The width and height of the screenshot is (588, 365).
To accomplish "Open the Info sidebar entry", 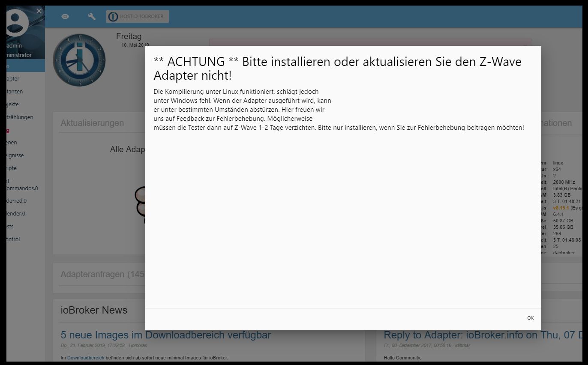I will click(26, 66).
